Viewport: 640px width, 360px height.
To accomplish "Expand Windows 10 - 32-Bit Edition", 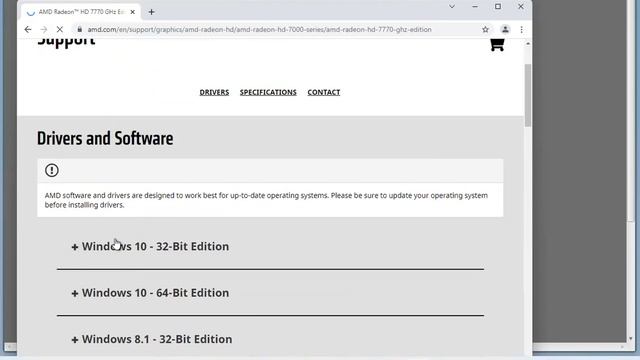I will coord(150,247).
